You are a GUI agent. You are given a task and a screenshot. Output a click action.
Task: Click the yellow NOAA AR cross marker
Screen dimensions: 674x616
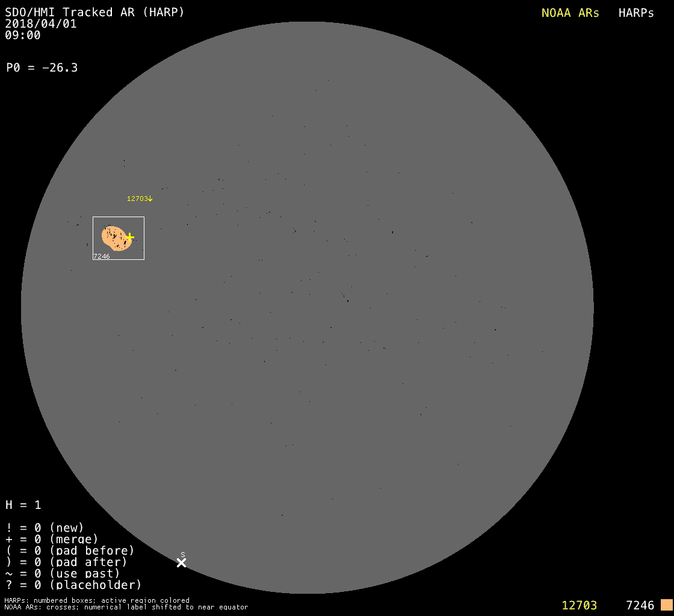(x=129, y=237)
